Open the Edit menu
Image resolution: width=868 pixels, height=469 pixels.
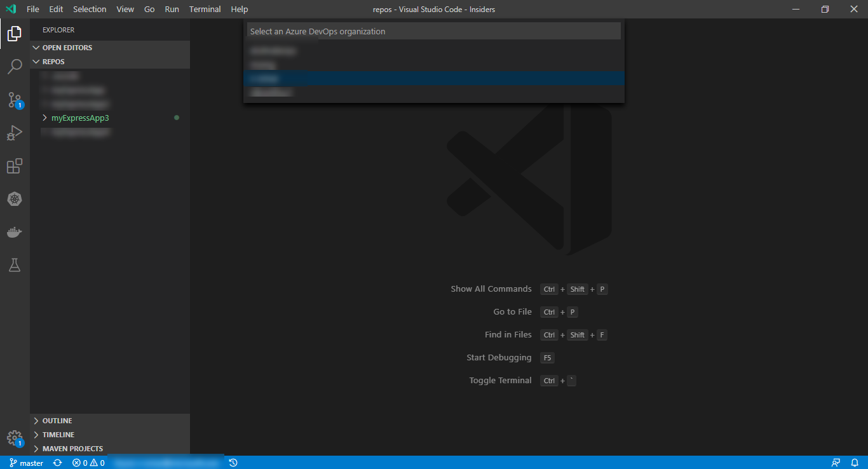pos(56,9)
